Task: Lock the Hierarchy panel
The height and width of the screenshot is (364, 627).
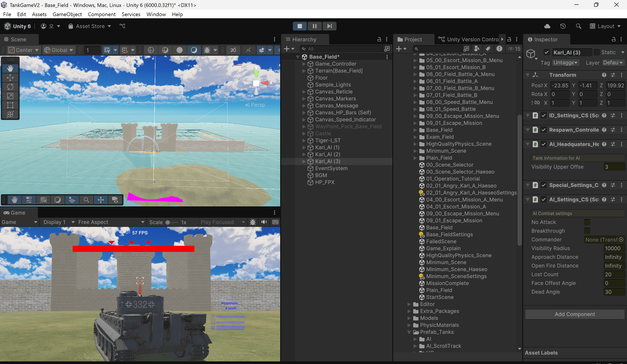Action: 379,39
